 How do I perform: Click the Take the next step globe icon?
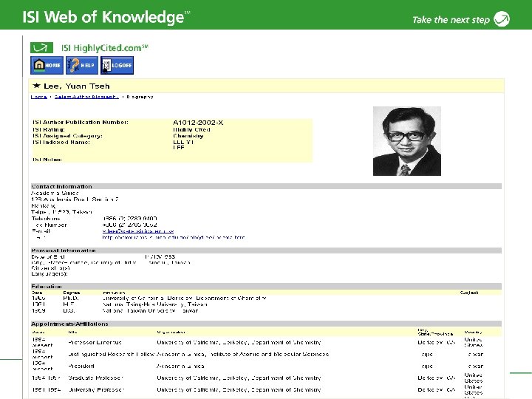pyautogui.click(x=502, y=18)
